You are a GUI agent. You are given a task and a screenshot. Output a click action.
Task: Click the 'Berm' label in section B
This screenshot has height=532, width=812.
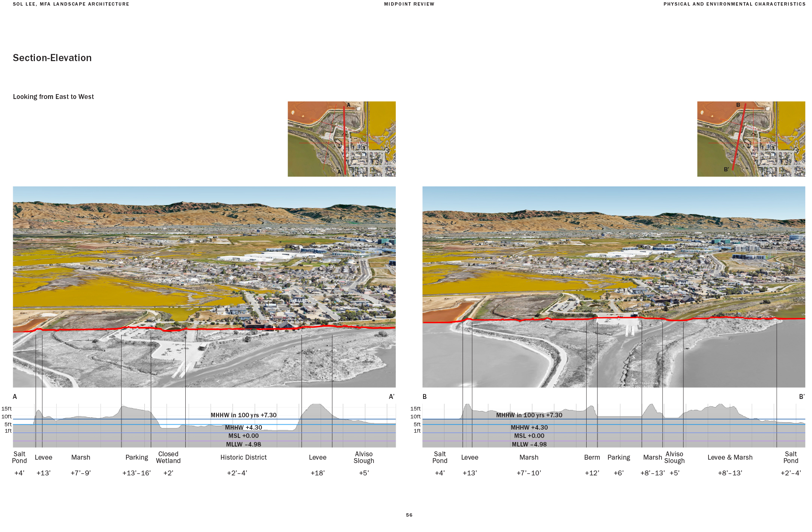pyautogui.click(x=592, y=457)
